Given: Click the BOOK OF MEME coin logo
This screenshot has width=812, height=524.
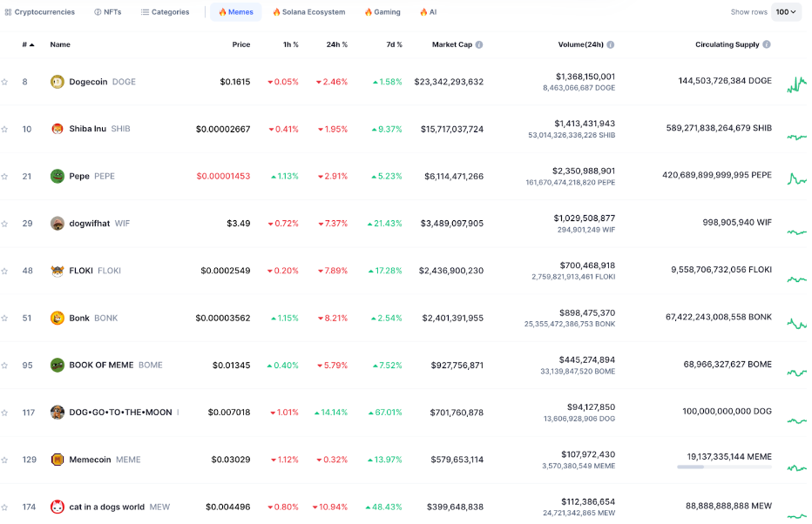Looking at the screenshot, I should tap(57, 366).
